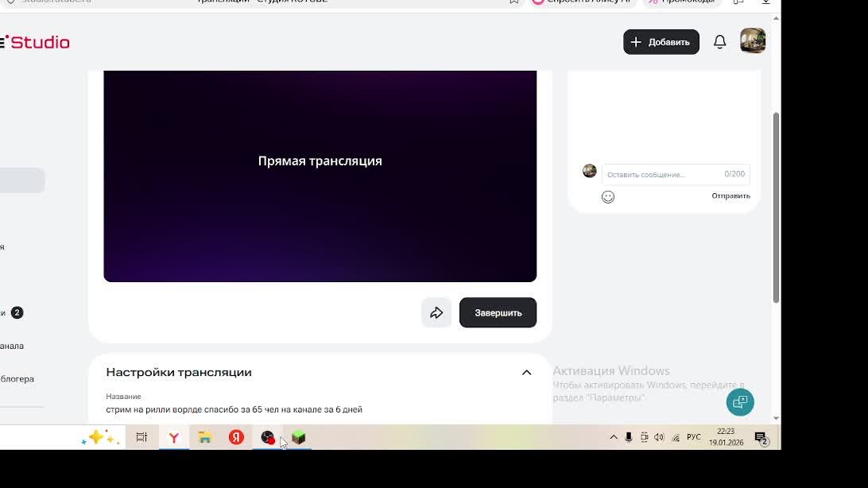Click the microphone tray icon

[x=628, y=437]
